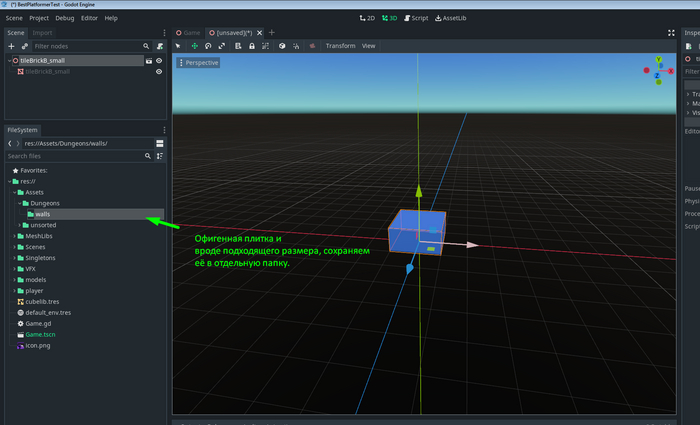Image resolution: width=700 pixels, height=425 pixels.
Task: Click the Filter nodes search field
Action: (x=86, y=46)
